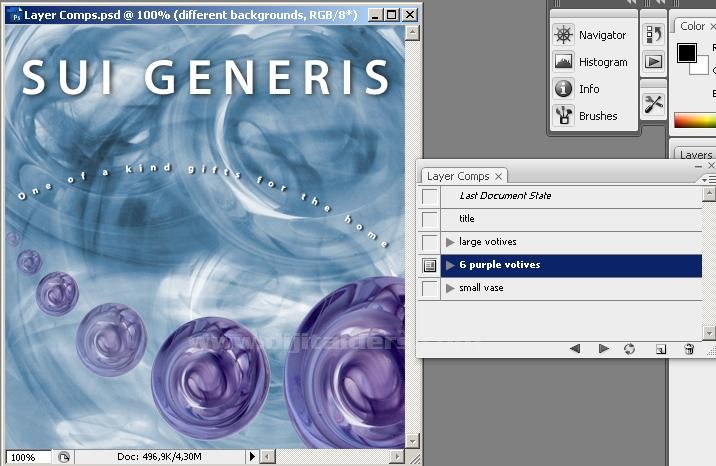Click the white background color swatch
This screenshot has width=716, height=466.
click(x=701, y=68)
